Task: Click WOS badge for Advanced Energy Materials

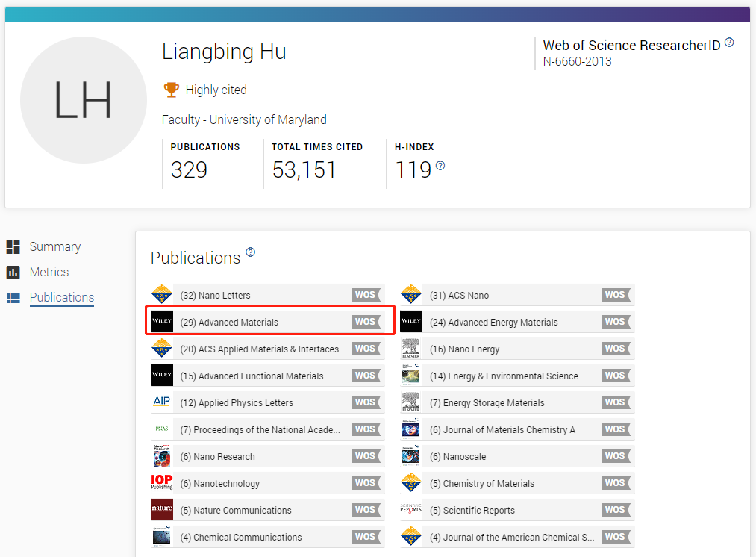Action: [x=616, y=322]
